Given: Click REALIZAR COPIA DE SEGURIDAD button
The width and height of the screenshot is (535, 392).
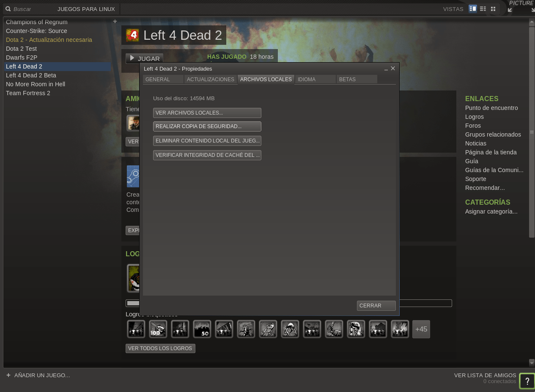Looking at the screenshot, I should click(x=207, y=126).
